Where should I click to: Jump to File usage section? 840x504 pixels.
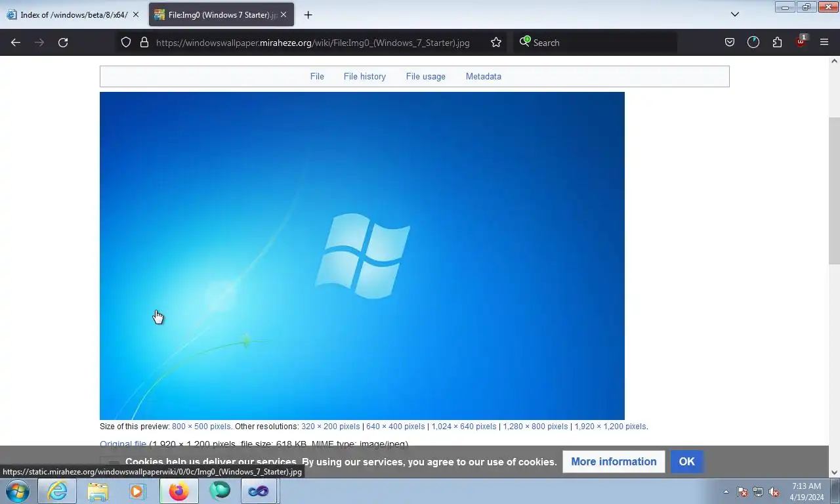click(425, 77)
